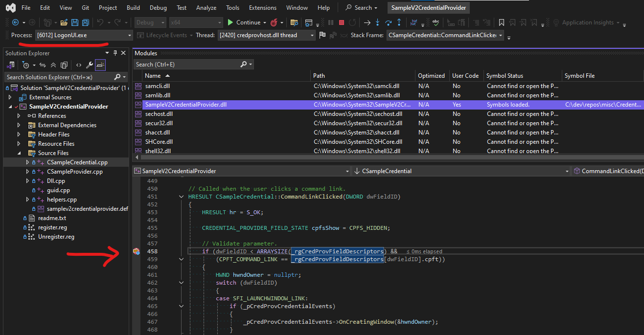Click the Modules search input field
The image size is (644, 335).
pos(187,65)
